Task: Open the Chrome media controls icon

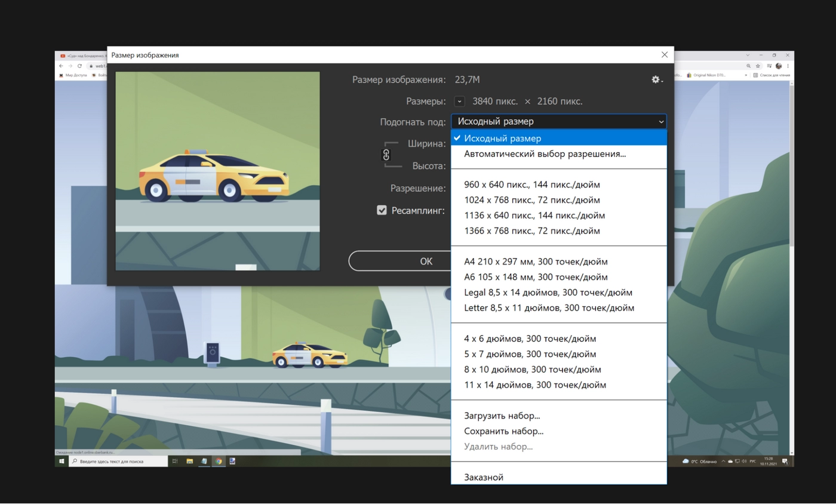Action: tap(770, 66)
